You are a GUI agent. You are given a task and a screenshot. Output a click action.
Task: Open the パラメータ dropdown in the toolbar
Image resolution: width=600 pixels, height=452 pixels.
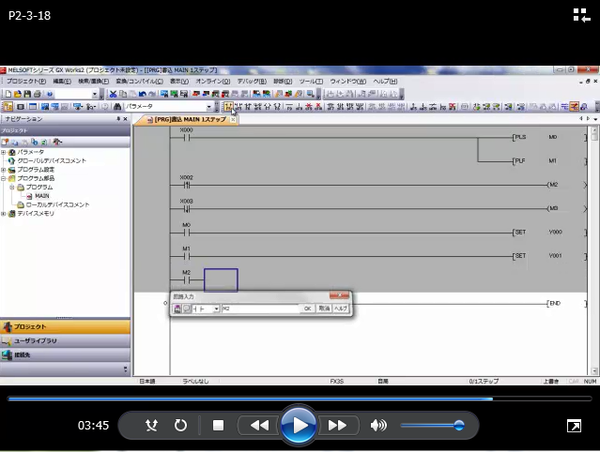(211, 106)
